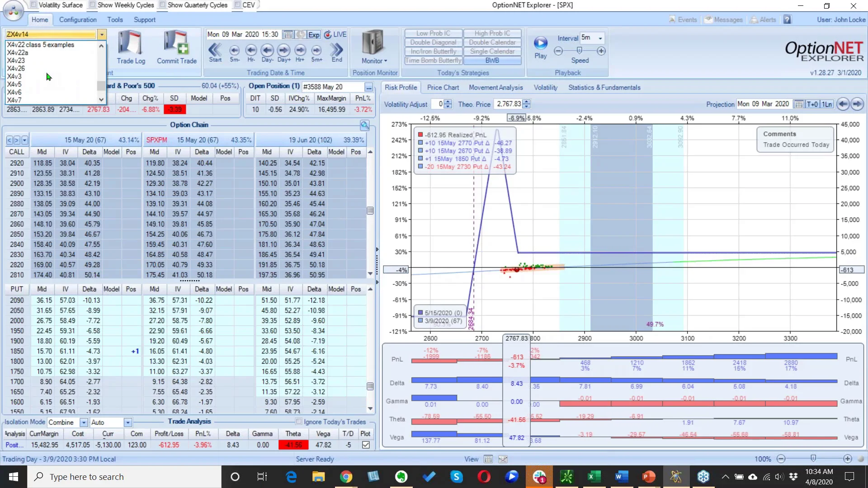The width and height of the screenshot is (868, 488).
Task: Toggle Show Weekly Cycles checkbox
Action: coord(92,5)
